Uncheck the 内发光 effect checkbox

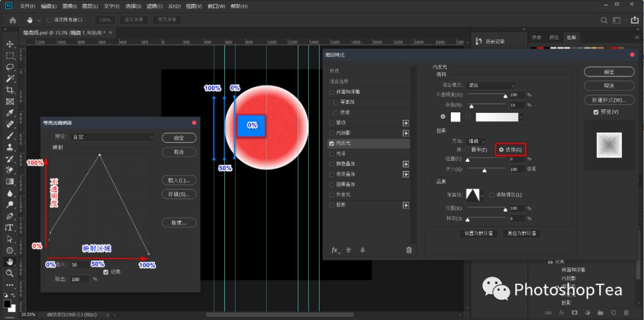(332, 143)
